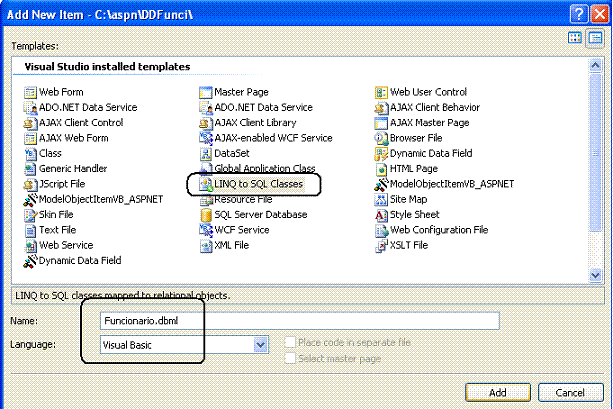Select ADO.NET Data Service label under Master Page
This screenshot has height=409, width=613.
263,108
